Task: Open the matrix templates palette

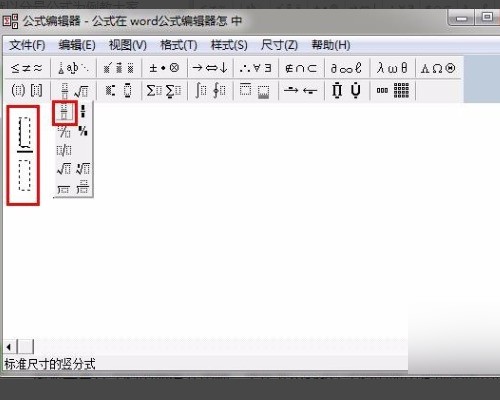Action: coord(393,90)
